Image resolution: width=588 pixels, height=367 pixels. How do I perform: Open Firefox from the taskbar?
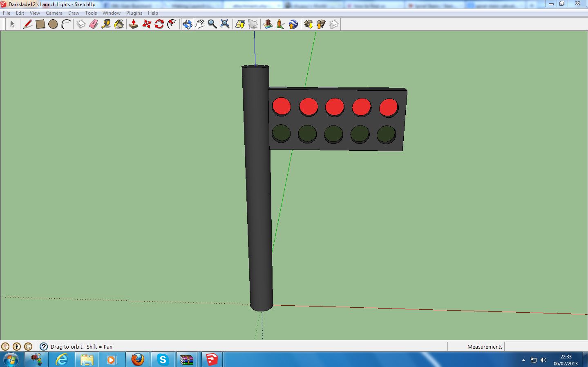point(138,360)
